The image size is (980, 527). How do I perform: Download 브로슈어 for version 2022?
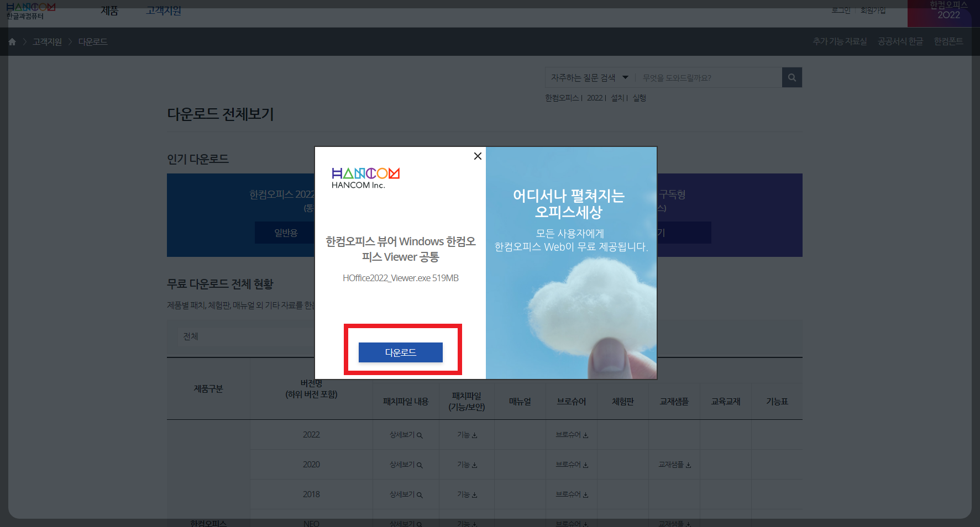pyautogui.click(x=572, y=435)
